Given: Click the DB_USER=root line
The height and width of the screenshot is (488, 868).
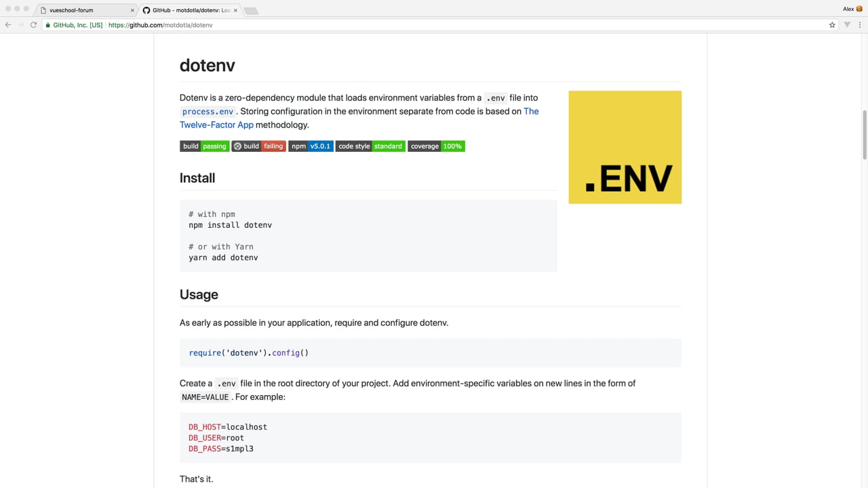Looking at the screenshot, I should pyautogui.click(x=216, y=438).
